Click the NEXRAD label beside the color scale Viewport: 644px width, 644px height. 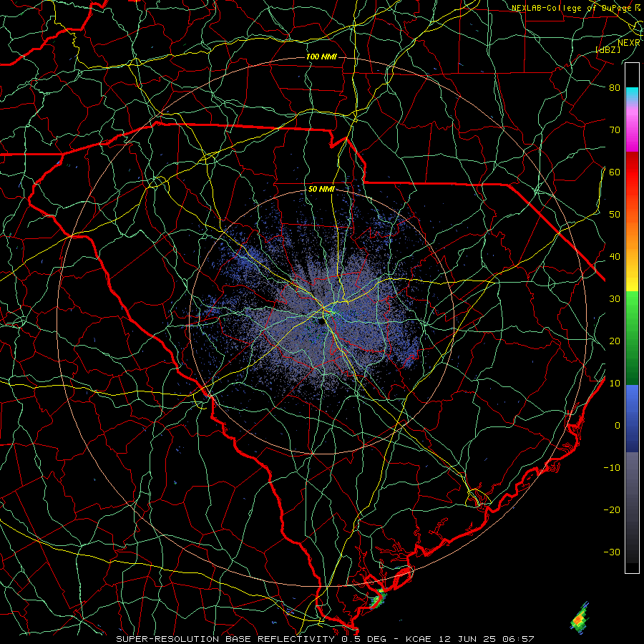point(628,42)
